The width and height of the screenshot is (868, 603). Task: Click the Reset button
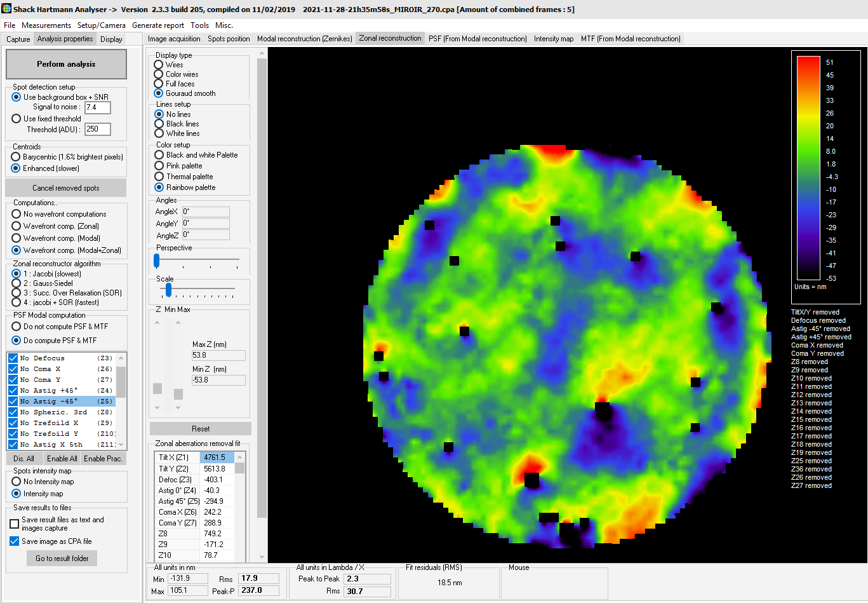click(x=201, y=429)
